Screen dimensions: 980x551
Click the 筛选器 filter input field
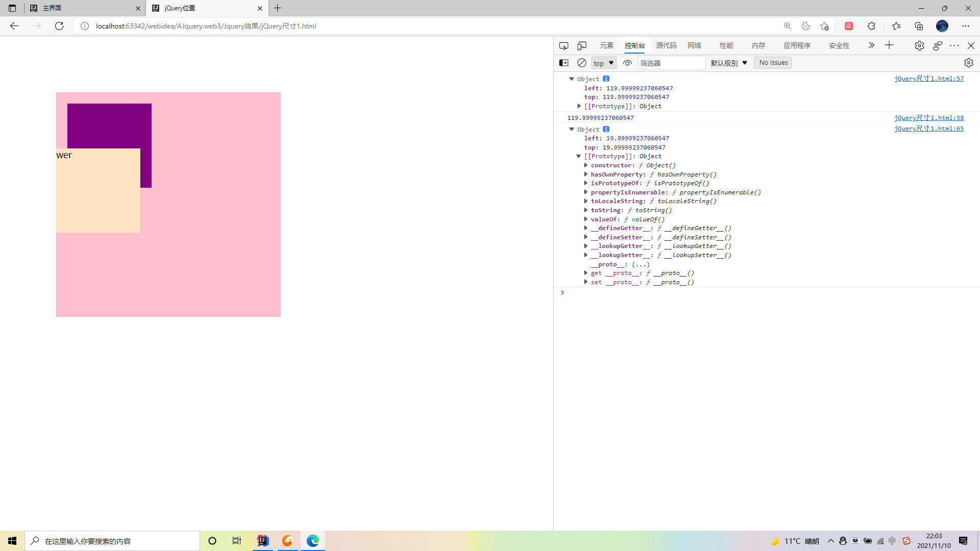[x=671, y=63]
